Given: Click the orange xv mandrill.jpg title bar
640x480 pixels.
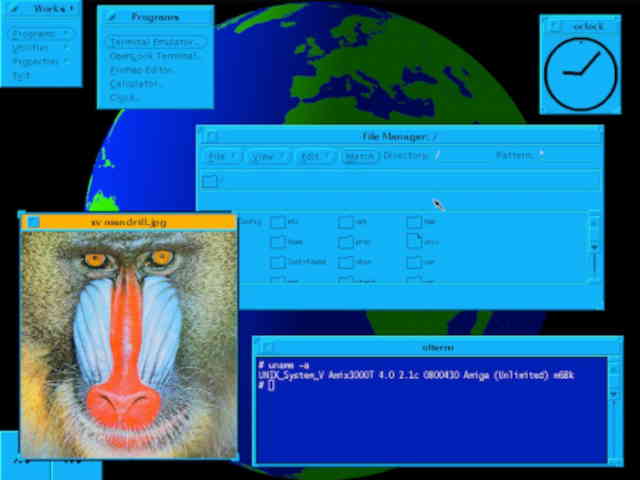Looking at the screenshot, I should 129,222.
